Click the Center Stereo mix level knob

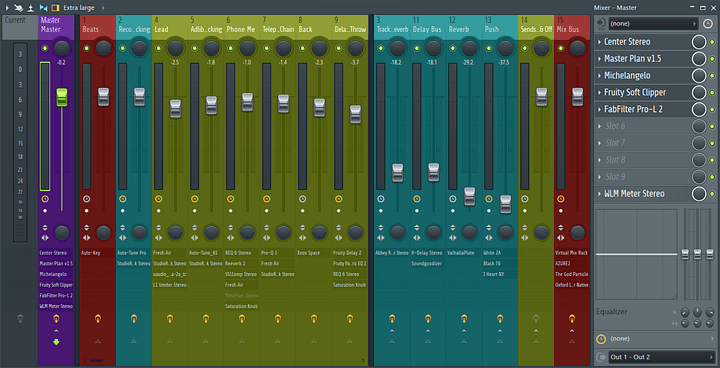click(698, 42)
